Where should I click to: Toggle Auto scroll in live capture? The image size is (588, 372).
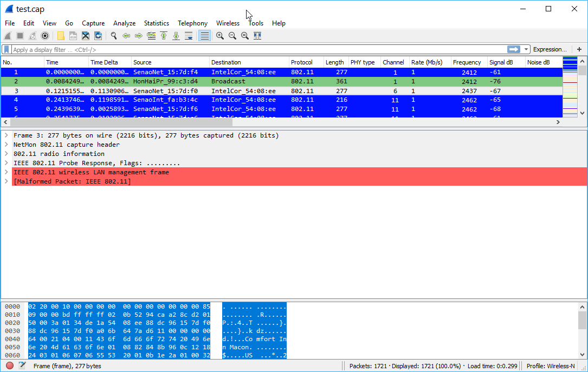(x=188, y=35)
